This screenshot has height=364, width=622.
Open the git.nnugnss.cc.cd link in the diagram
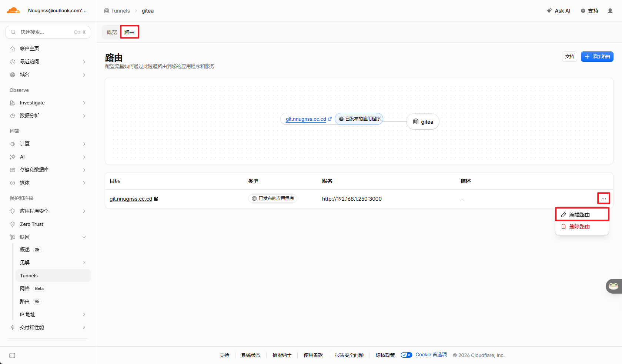[306, 119]
